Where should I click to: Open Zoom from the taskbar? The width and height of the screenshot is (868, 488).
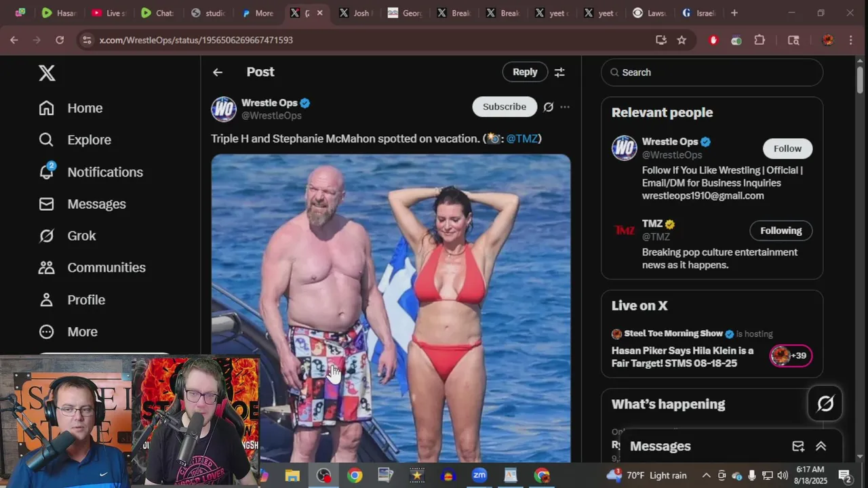click(x=479, y=475)
